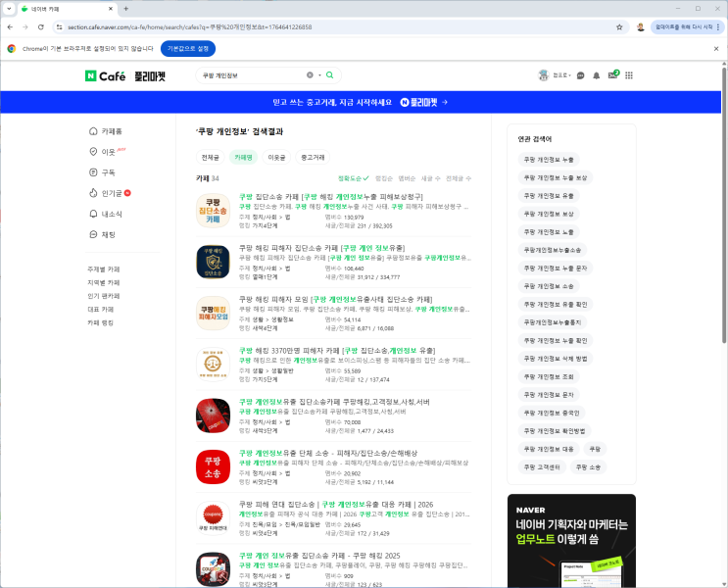Viewport: 728px width, 588px height.
Task: Click the Chrome update restart button
Action: point(684,26)
